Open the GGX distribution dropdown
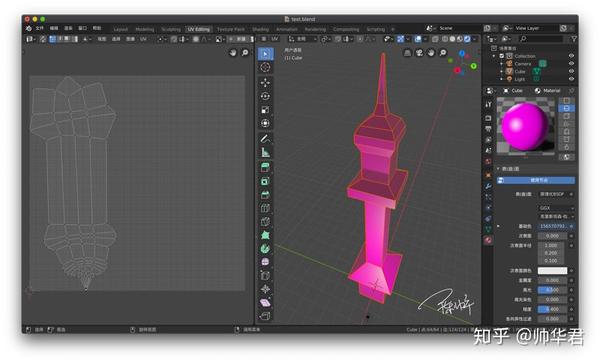Screen dimensions: 600x362 (556, 208)
